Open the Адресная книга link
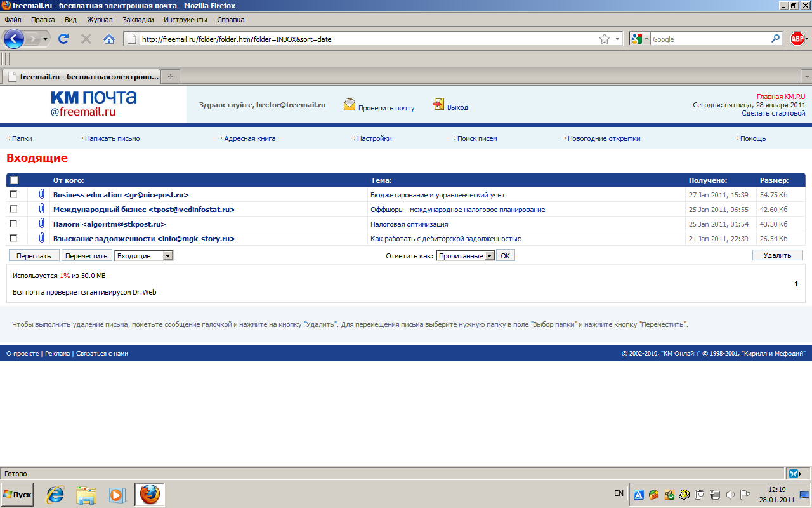Viewport: 812px width, 508px height. [x=250, y=138]
